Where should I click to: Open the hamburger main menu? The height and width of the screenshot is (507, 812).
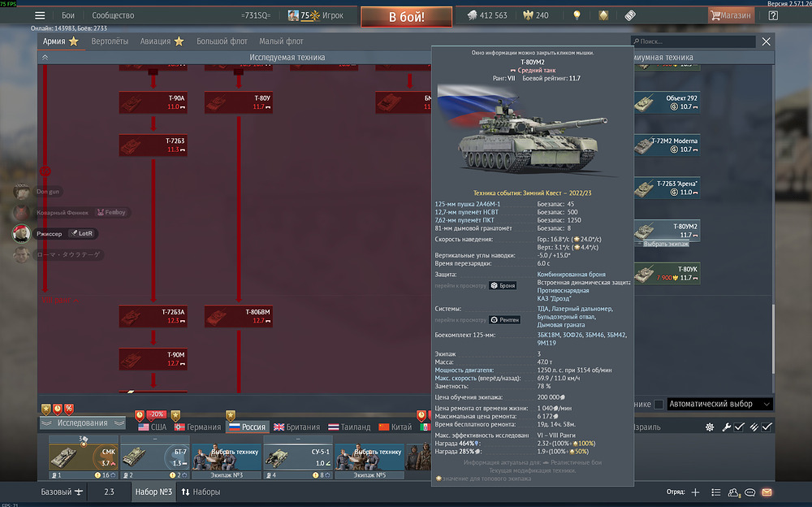pyautogui.click(x=40, y=15)
